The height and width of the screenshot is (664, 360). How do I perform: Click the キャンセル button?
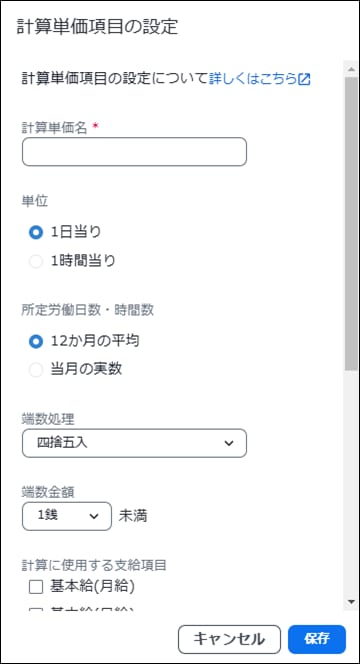[x=229, y=639]
